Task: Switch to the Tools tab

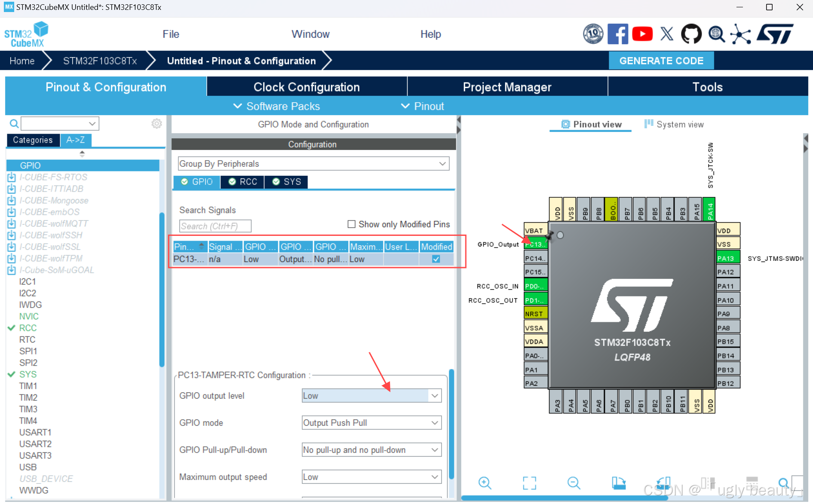Action: (x=707, y=87)
